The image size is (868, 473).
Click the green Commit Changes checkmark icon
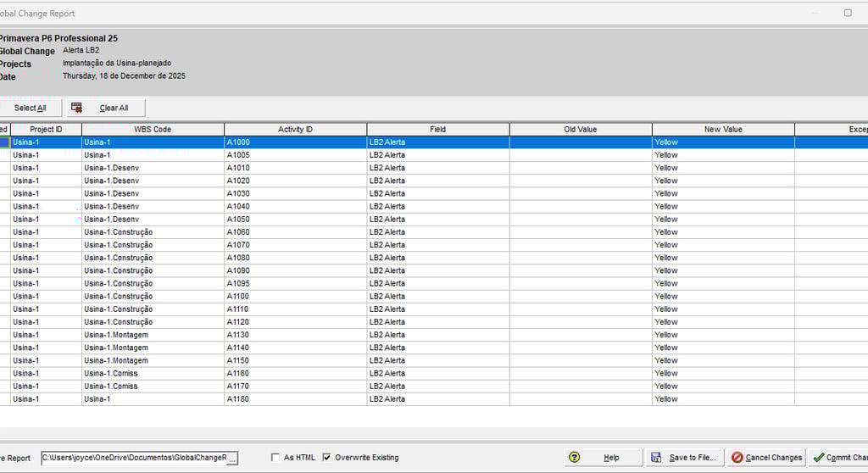pyautogui.click(x=819, y=458)
